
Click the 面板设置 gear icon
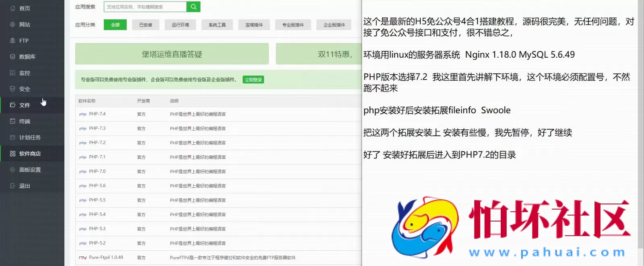point(12,170)
